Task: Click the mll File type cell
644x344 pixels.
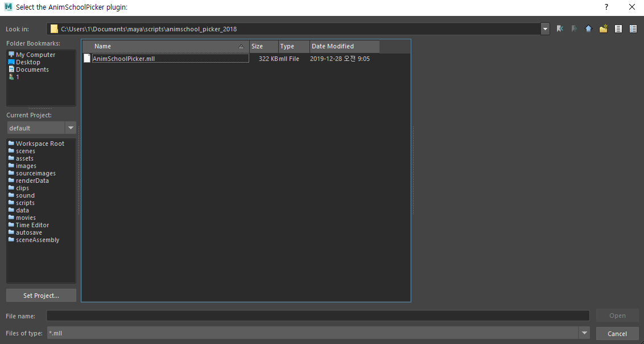Action: coord(289,59)
